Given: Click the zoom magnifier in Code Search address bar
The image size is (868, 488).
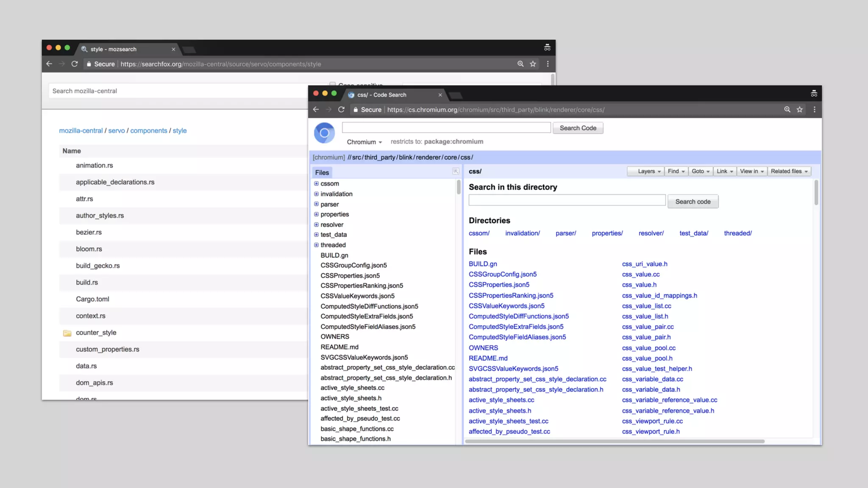Looking at the screenshot, I should (787, 110).
